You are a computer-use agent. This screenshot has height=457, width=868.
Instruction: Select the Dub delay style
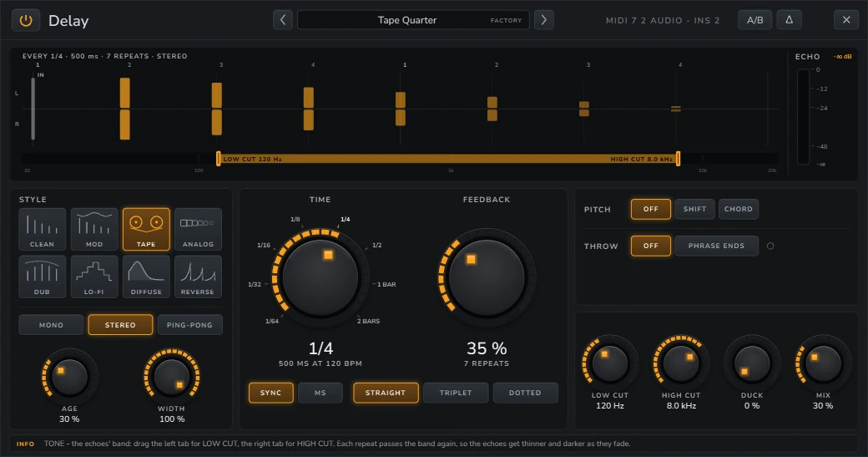tap(42, 277)
